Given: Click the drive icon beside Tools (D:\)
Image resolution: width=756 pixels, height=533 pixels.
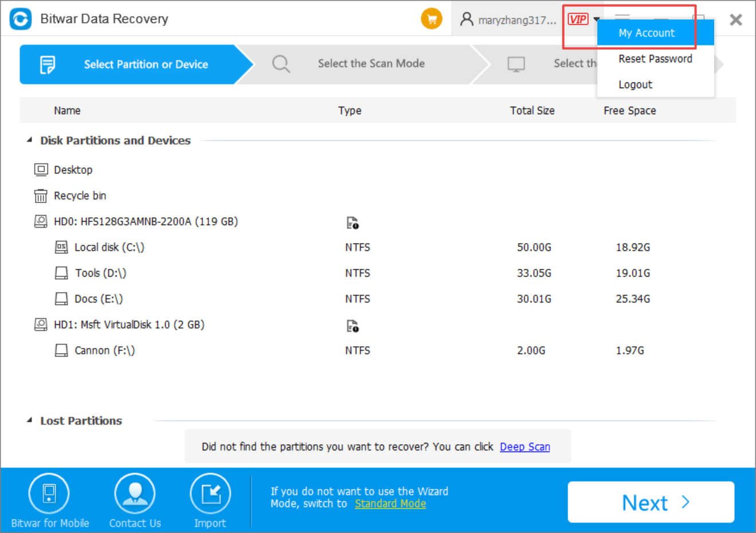Looking at the screenshot, I should 61,273.
